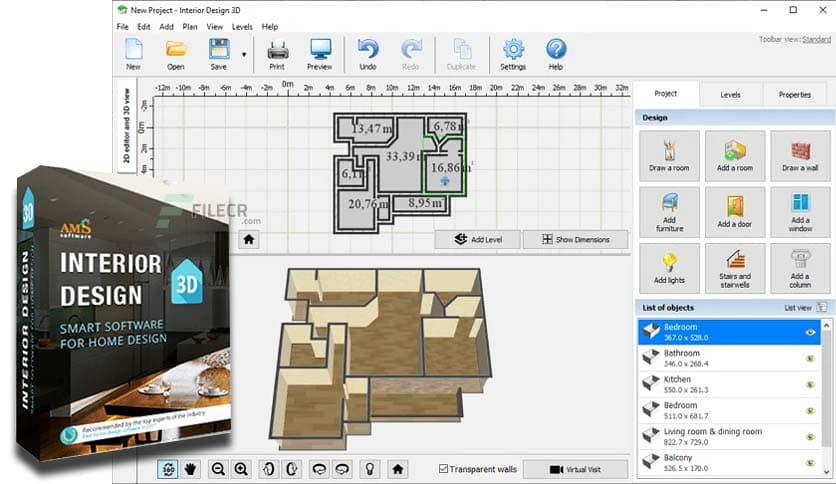Open Stairs and stairwells tool
This screenshot has height=484, width=836.
(x=735, y=268)
